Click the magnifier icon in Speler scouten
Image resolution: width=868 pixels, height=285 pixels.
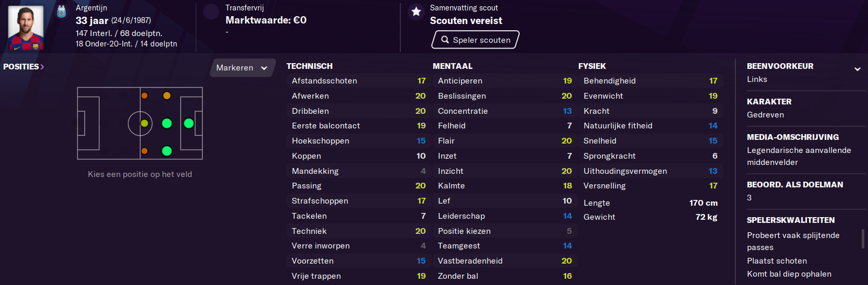click(445, 40)
